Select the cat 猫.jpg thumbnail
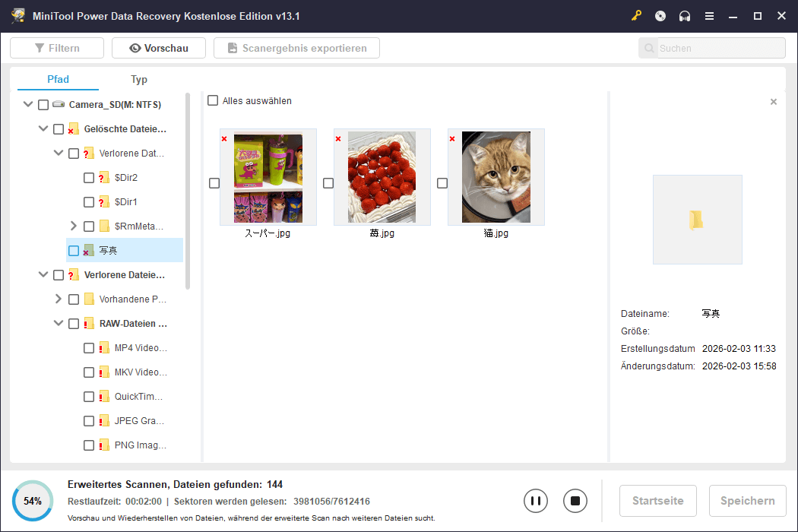This screenshot has height=532, width=798. (496, 177)
